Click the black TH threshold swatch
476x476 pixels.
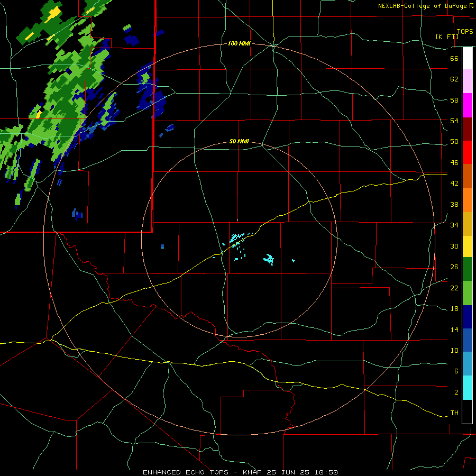[467, 411]
